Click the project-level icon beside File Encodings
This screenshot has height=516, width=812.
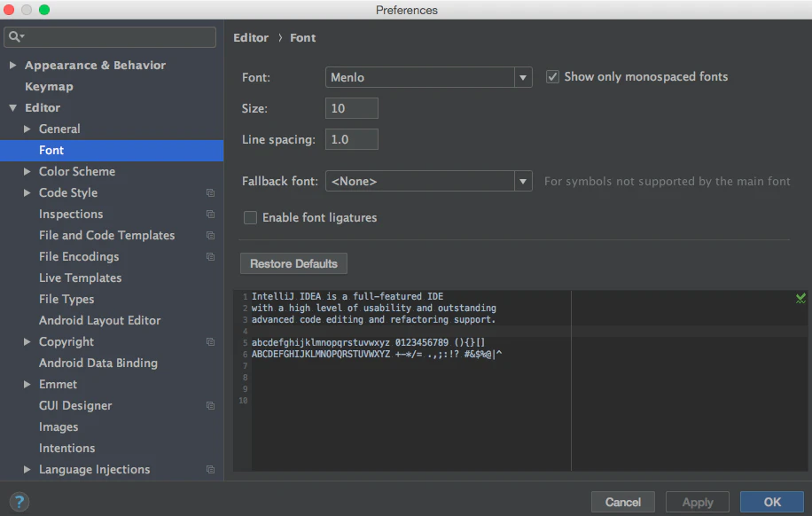[x=210, y=256]
